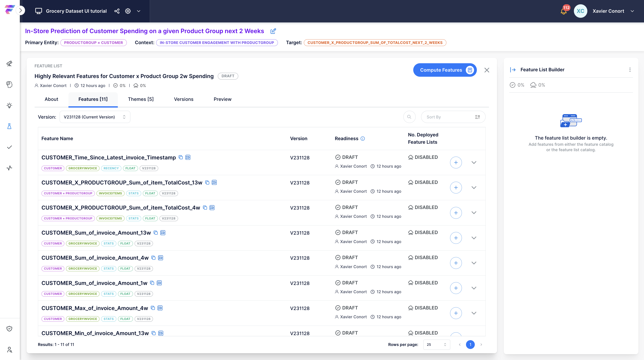This screenshot has height=360, width=644.
Task: Open the Preview tab
Action: (223, 99)
